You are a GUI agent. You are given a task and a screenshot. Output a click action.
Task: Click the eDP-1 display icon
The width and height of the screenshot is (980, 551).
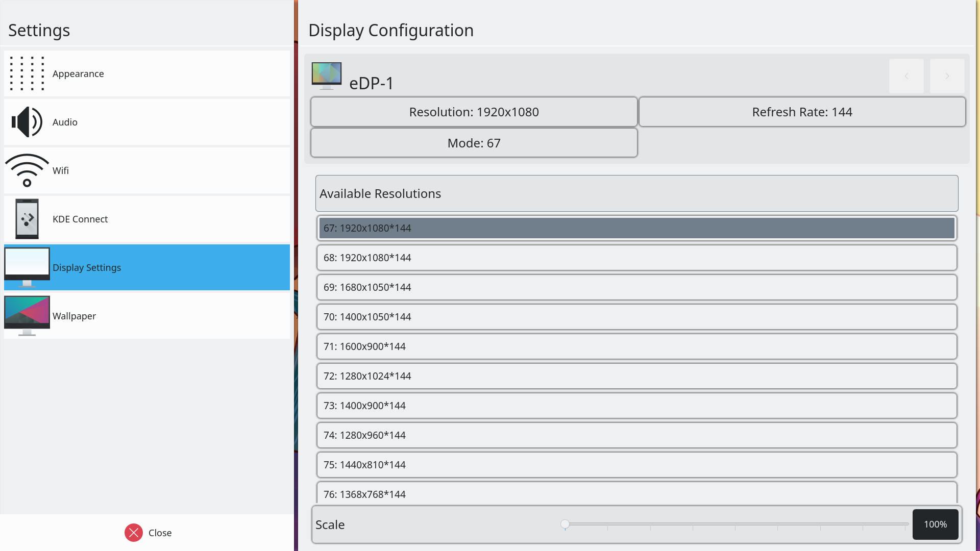[327, 76]
